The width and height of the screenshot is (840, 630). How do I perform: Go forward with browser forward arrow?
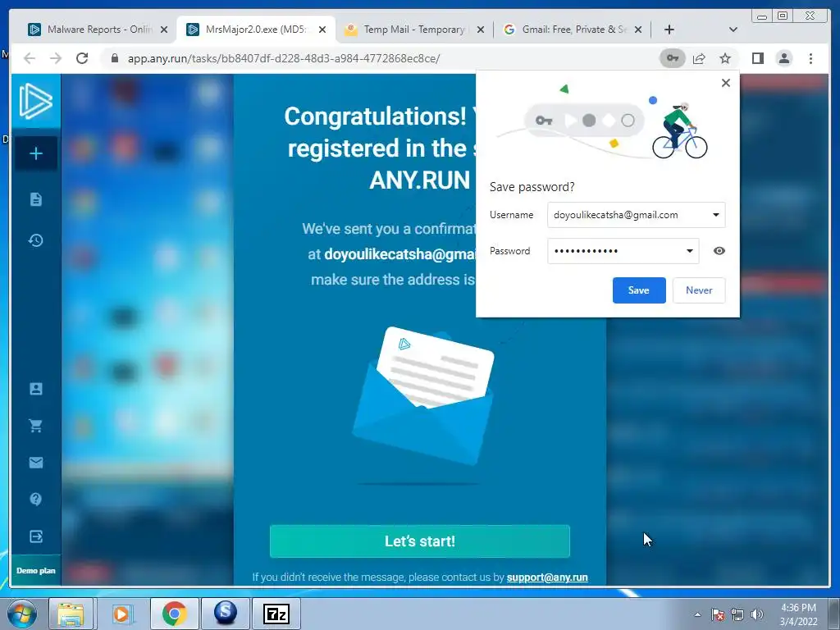coord(56,58)
